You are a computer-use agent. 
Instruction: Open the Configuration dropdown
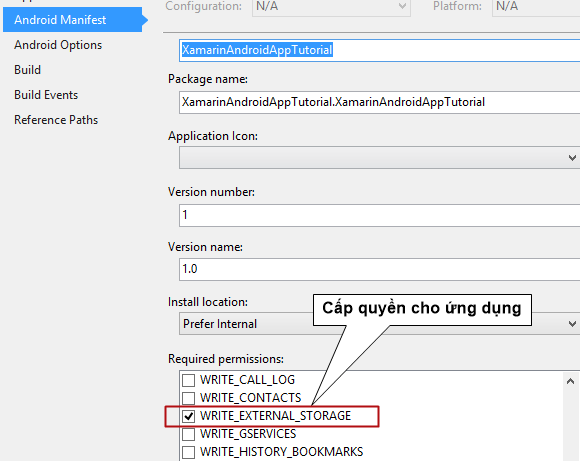[x=331, y=7]
